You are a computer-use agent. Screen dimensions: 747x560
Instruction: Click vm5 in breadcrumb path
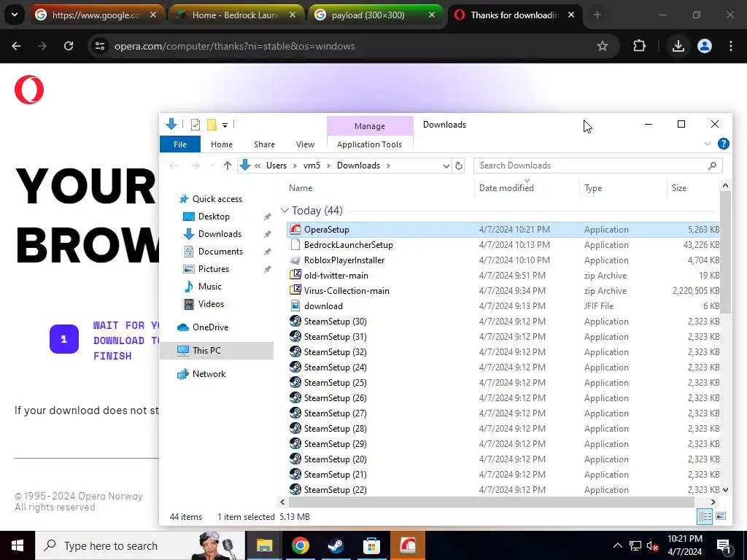(x=311, y=166)
